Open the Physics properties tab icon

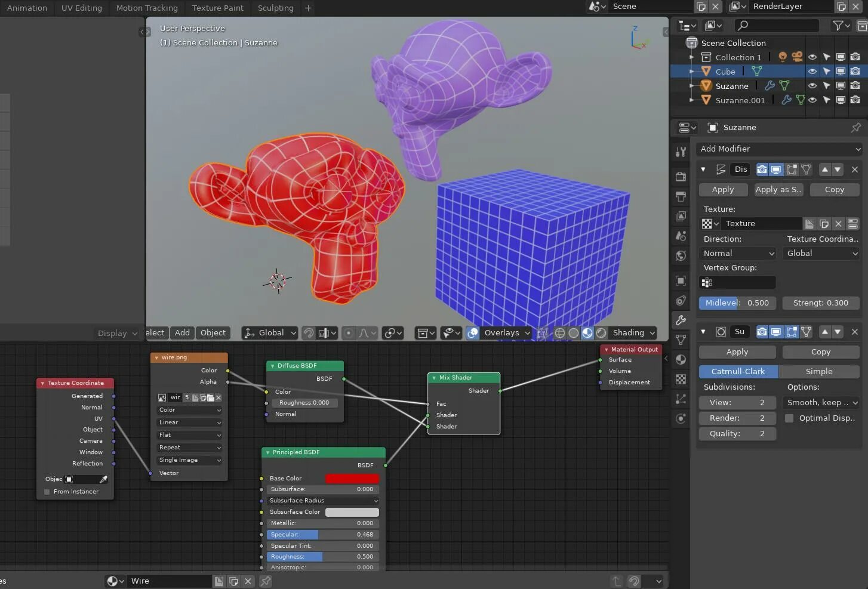click(681, 418)
